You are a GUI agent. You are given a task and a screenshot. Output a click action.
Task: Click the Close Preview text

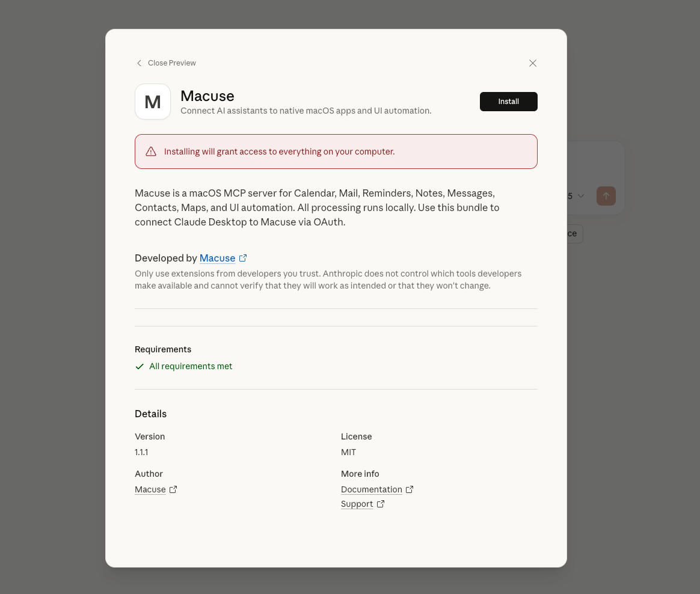[x=172, y=63]
